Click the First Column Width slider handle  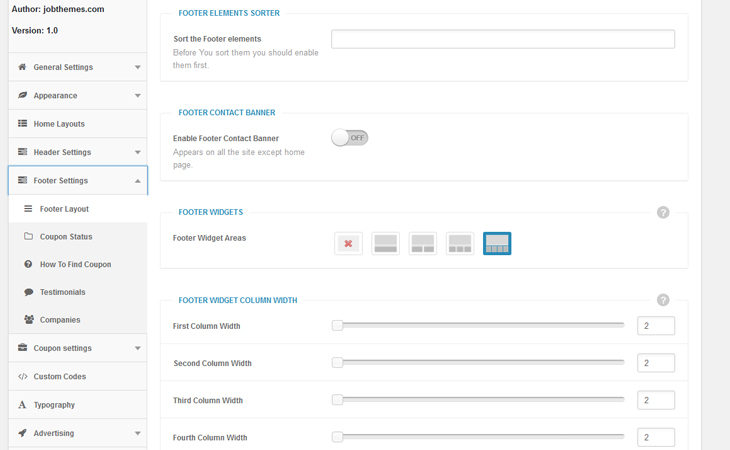(338, 326)
